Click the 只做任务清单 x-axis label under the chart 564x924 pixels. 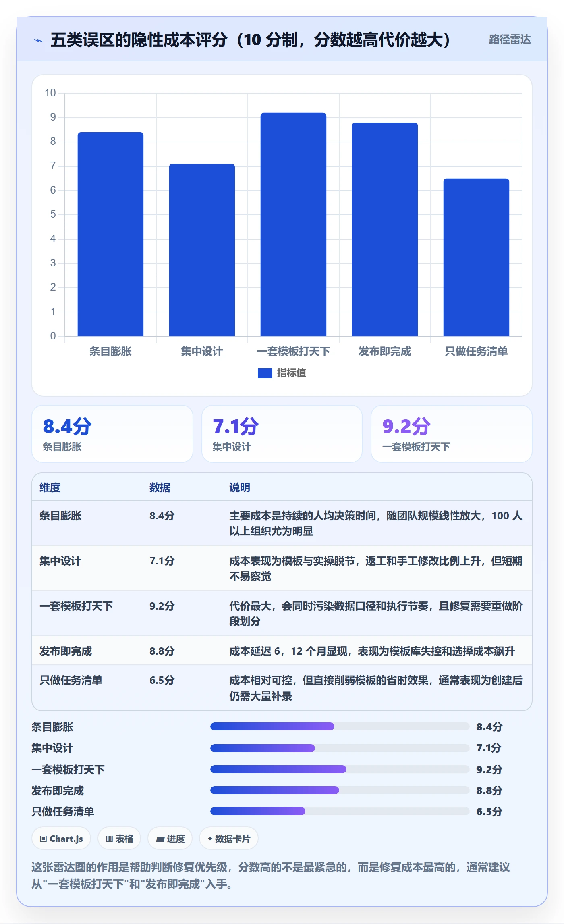click(476, 352)
